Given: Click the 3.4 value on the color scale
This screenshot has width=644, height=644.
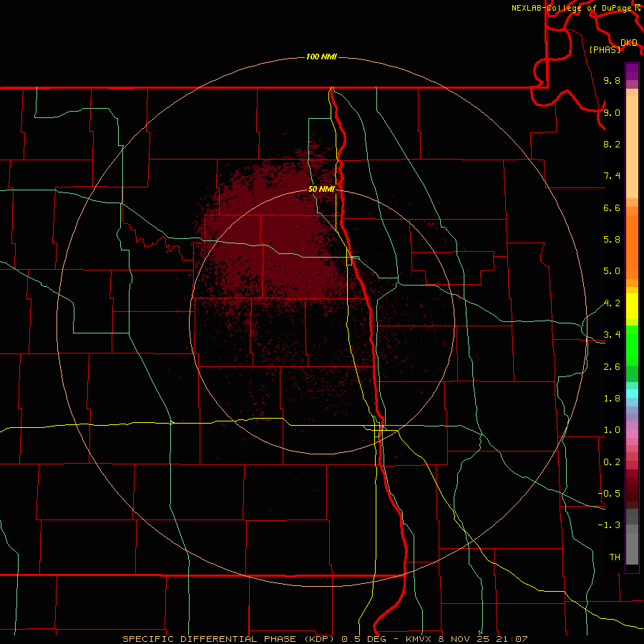Looking at the screenshot, I should pos(612,335).
